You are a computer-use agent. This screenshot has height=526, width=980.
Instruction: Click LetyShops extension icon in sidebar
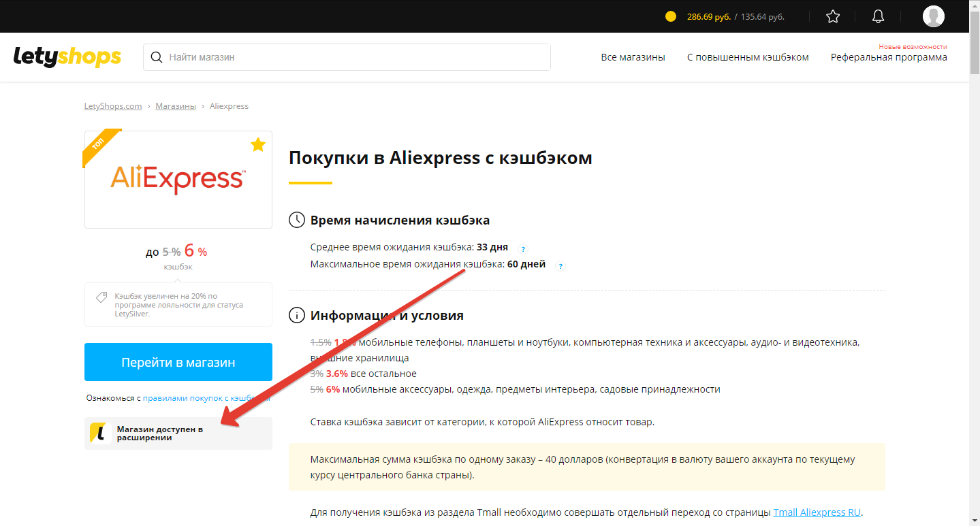click(x=100, y=433)
